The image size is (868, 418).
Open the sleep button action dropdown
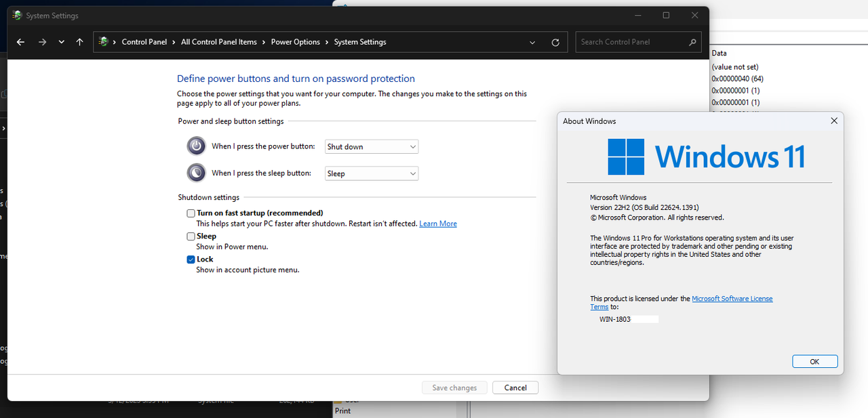coord(372,173)
